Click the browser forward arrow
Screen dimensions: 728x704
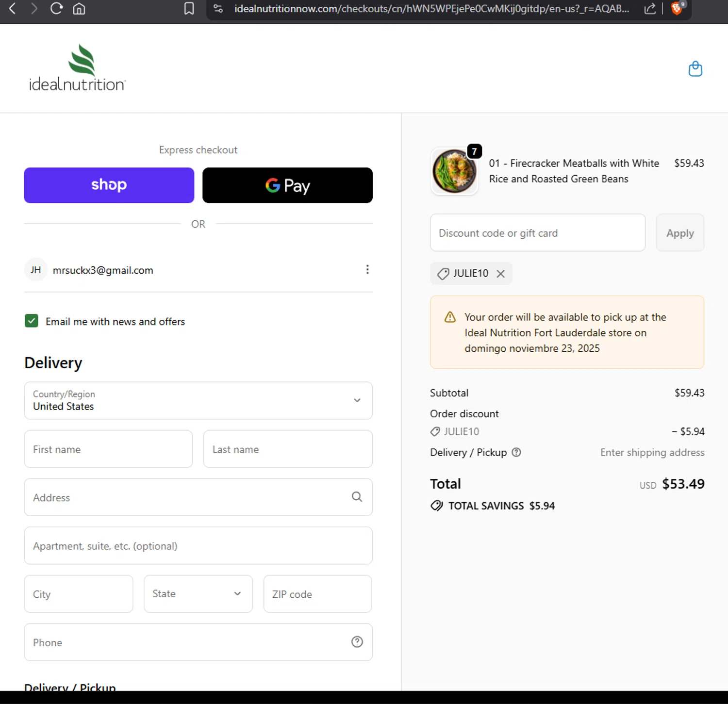click(34, 8)
